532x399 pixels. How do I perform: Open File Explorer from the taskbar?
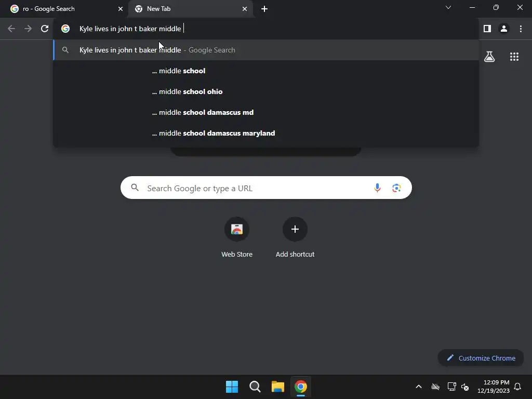278,387
